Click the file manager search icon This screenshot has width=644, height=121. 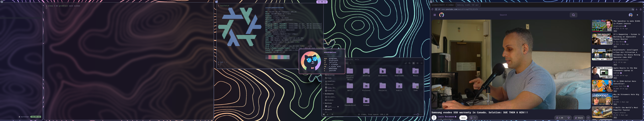(410, 63)
